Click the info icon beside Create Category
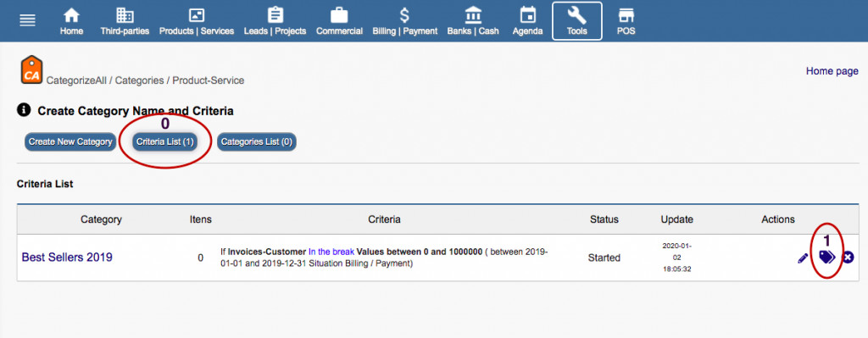Viewport: 868px width, 338px height. 24,110
